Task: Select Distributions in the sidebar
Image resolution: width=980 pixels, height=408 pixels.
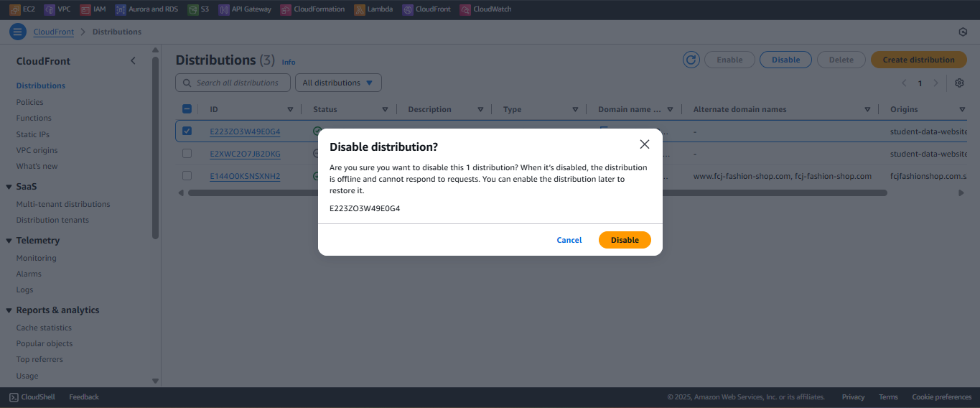Action: pos(41,85)
